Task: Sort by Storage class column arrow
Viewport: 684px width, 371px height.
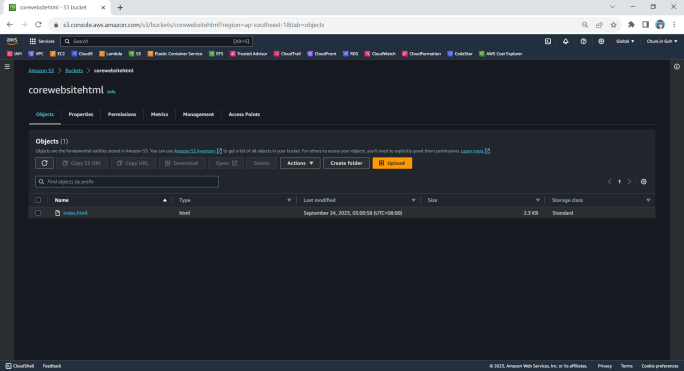Action: click(x=648, y=200)
